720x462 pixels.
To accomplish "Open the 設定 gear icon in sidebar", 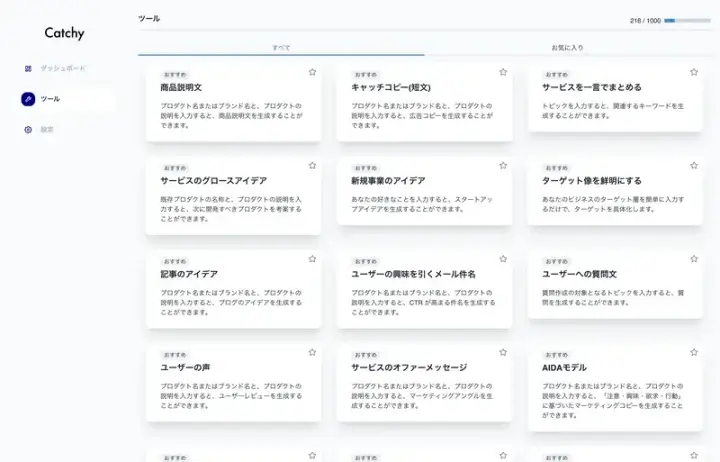I will coord(28,129).
